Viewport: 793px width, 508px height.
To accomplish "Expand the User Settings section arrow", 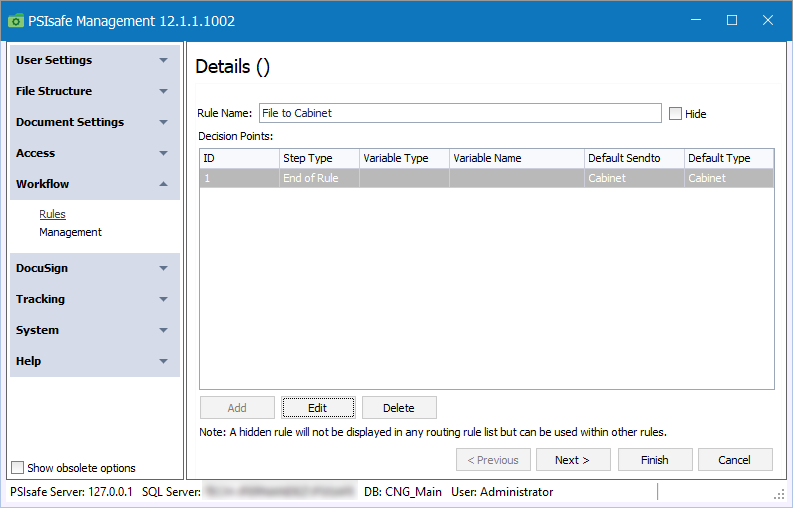I will [163, 60].
